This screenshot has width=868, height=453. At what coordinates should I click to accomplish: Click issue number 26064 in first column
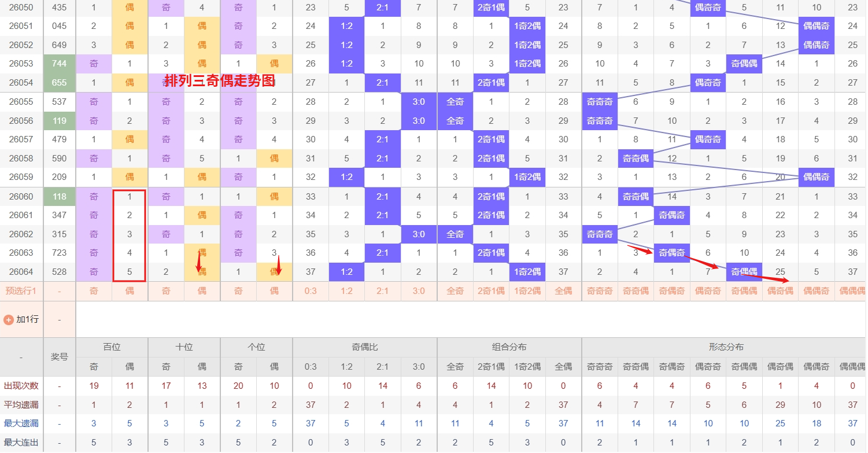pos(21,272)
